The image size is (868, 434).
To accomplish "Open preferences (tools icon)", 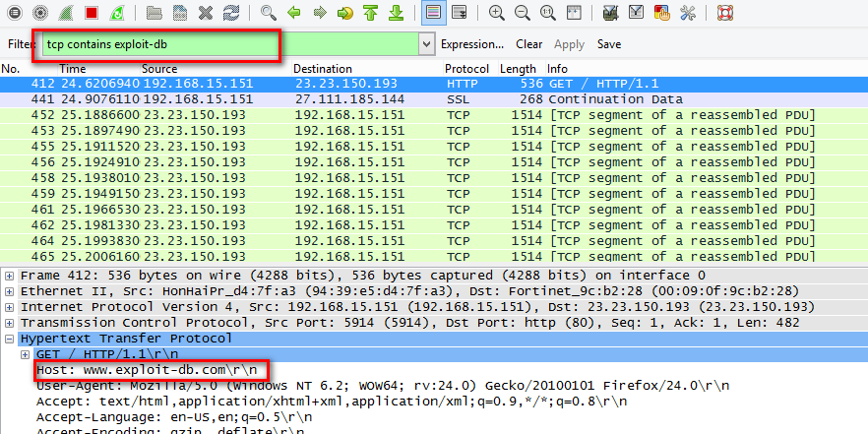I will pyautogui.click(x=688, y=12).
